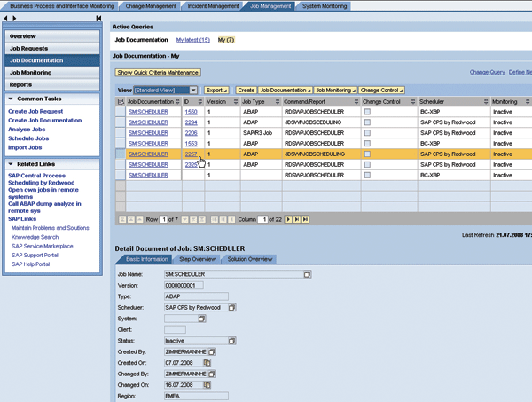The width and height of the screenshot is (532, 402).
Task: Open the Export dropdown menu
Action: 215,91
